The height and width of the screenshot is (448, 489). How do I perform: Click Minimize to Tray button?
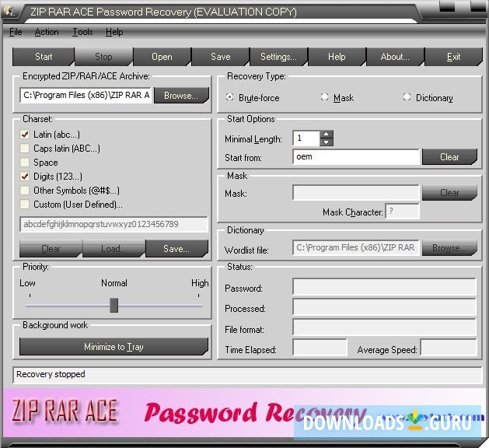click(x=114, y=347)
